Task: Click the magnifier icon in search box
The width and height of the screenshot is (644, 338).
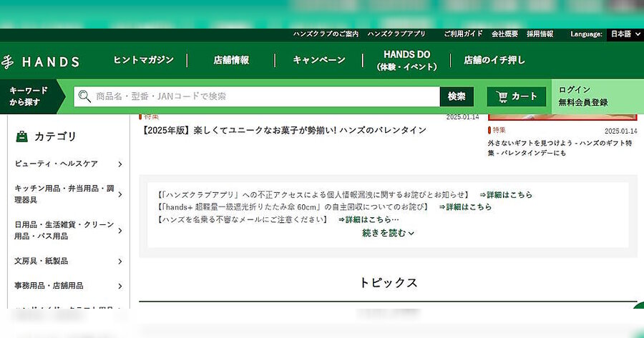Action: coord(84,96)
